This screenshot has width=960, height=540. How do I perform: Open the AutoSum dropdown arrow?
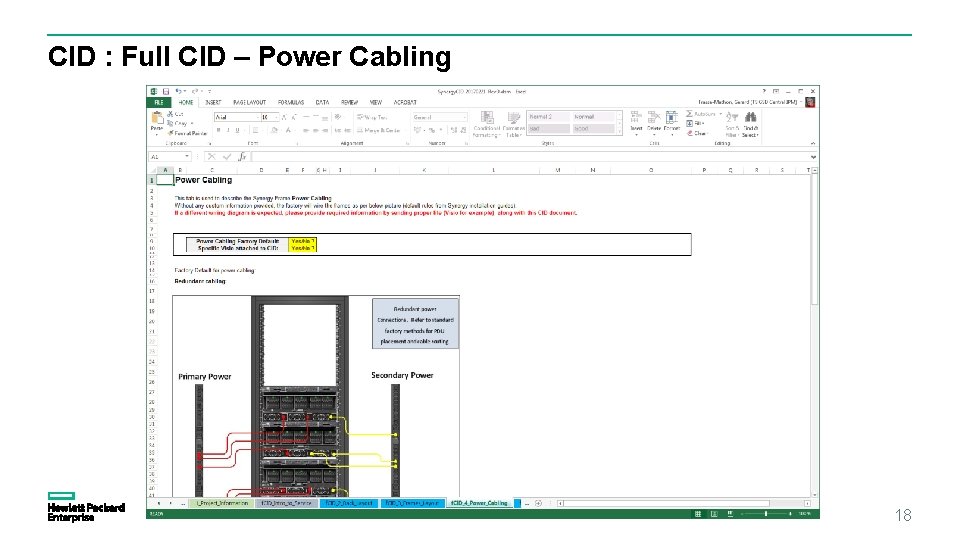pyautogui.click(x=720, y=114)
